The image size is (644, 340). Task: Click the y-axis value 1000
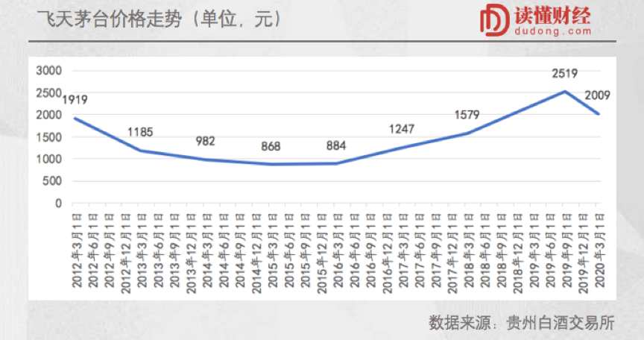pyautogui.click(x=49, y=160)
